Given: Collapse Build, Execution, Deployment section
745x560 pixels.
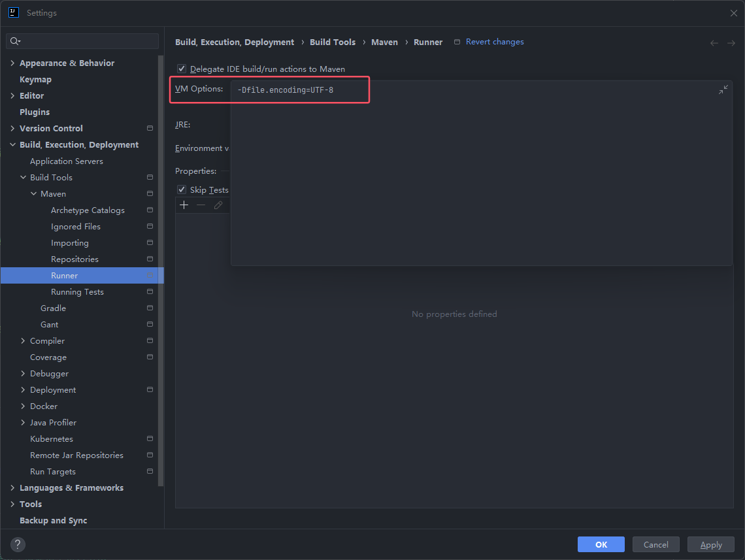Looking at the screenshot, I should coord(12,145).
